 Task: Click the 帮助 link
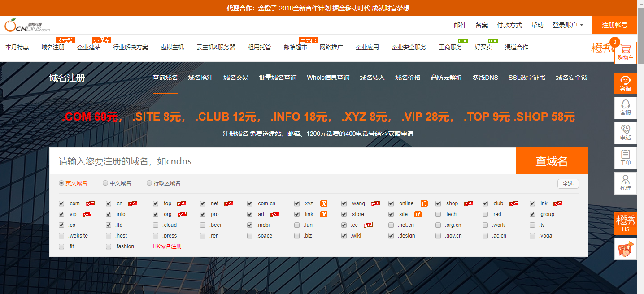click(537, 25)
